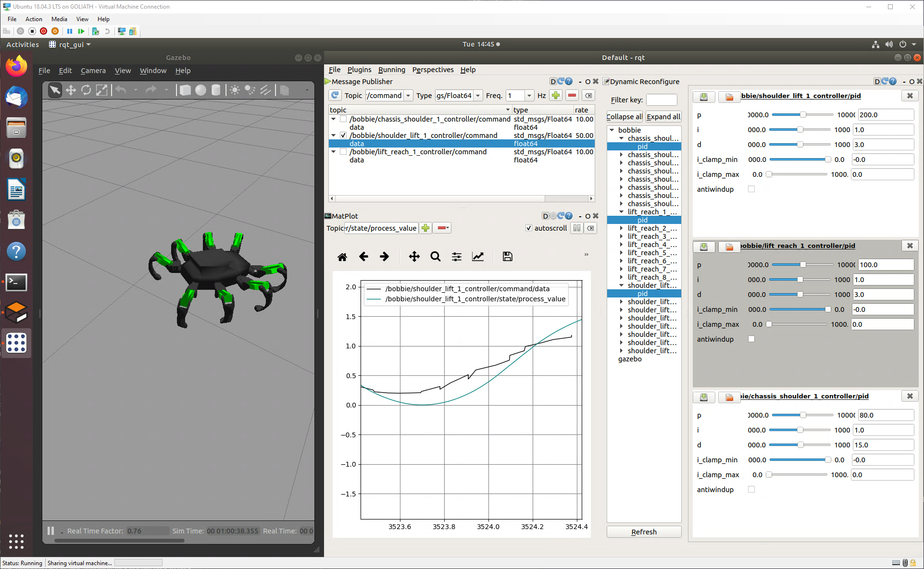Image resolution: width=924 pixels, height=569 pixels.
Task: Open the matplotlib configure subplots sliders icon
Action: tap(456, 257)
